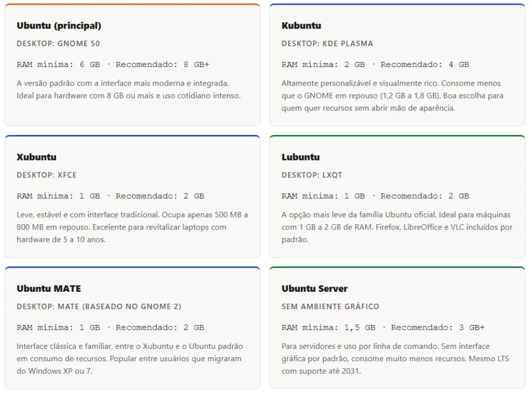Click the SEM AMBIENTE GRÁFICO label

click(330, 306)
